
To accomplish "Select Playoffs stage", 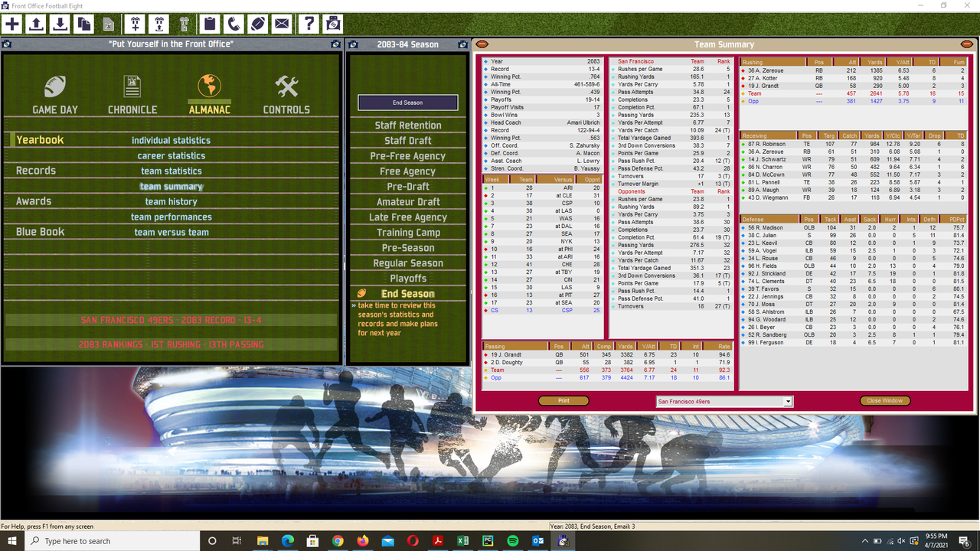I will pos(408,279).
